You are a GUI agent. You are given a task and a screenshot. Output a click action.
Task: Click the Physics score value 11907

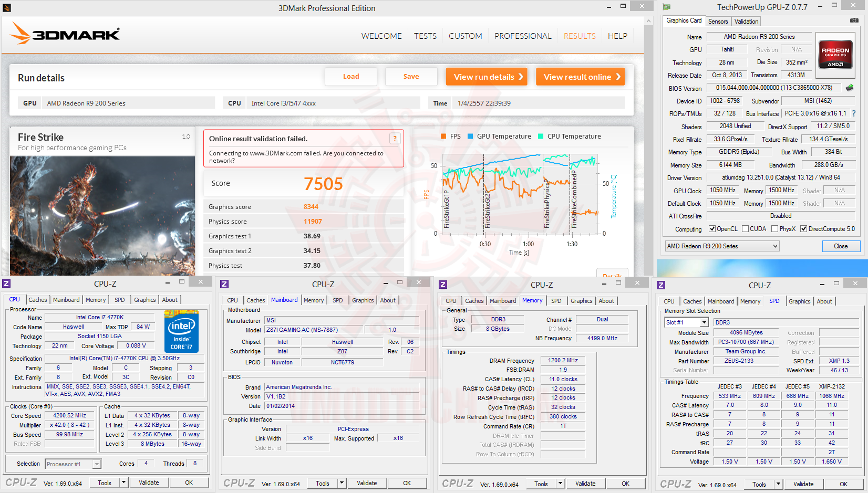[x=313, y=222]
